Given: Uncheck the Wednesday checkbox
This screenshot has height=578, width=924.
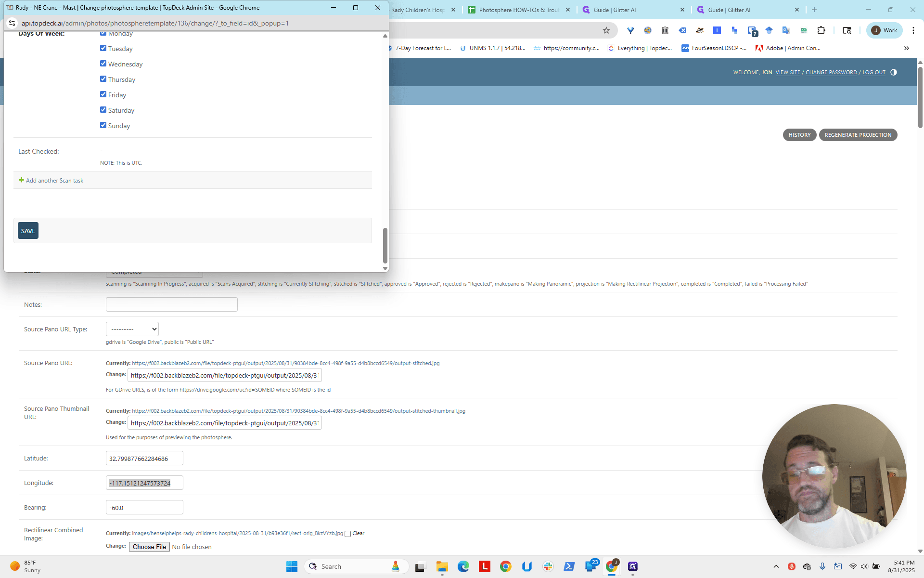Looking at the screenshot, I should pyautogui.click(x=103, y=64).
